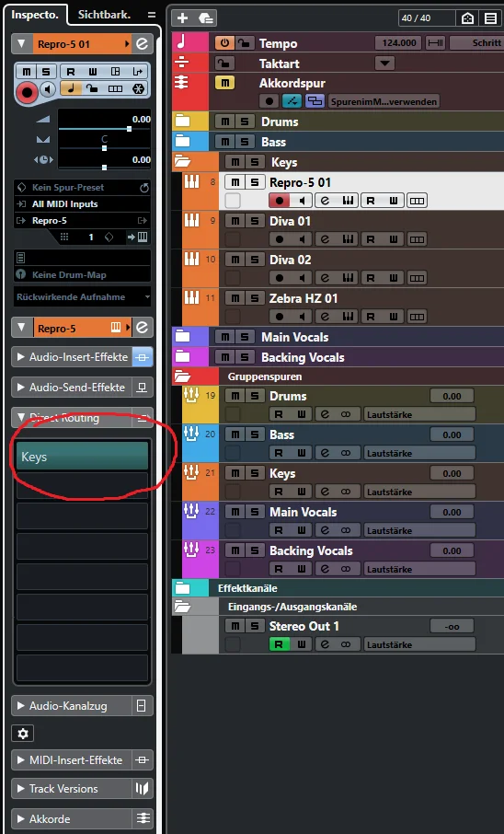This screenshot has width=504, height=834.
Task: Click the reload preset icon next to Kein Spur-Preset
Action: 143,188
